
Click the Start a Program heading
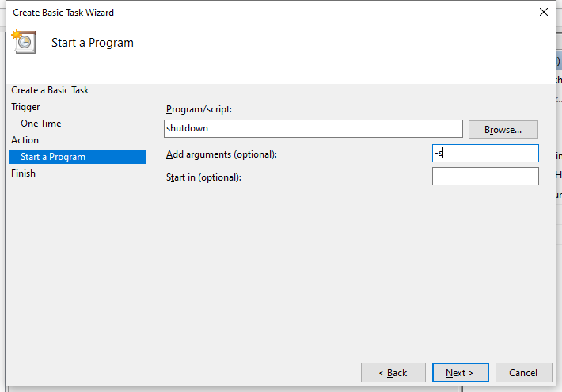click(x=93, y=43)
